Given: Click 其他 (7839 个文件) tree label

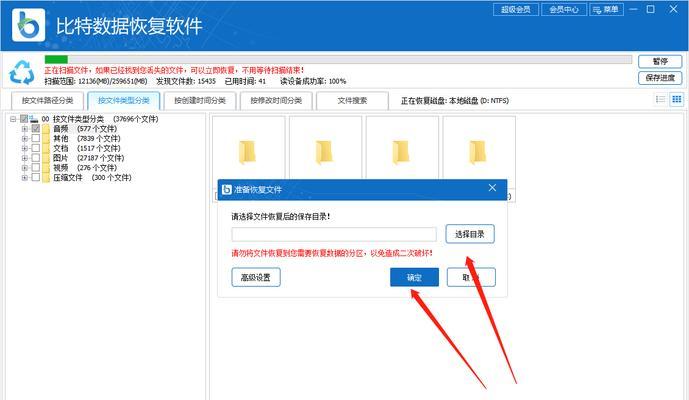Looking at the screenshot, I should pos(87,138).
